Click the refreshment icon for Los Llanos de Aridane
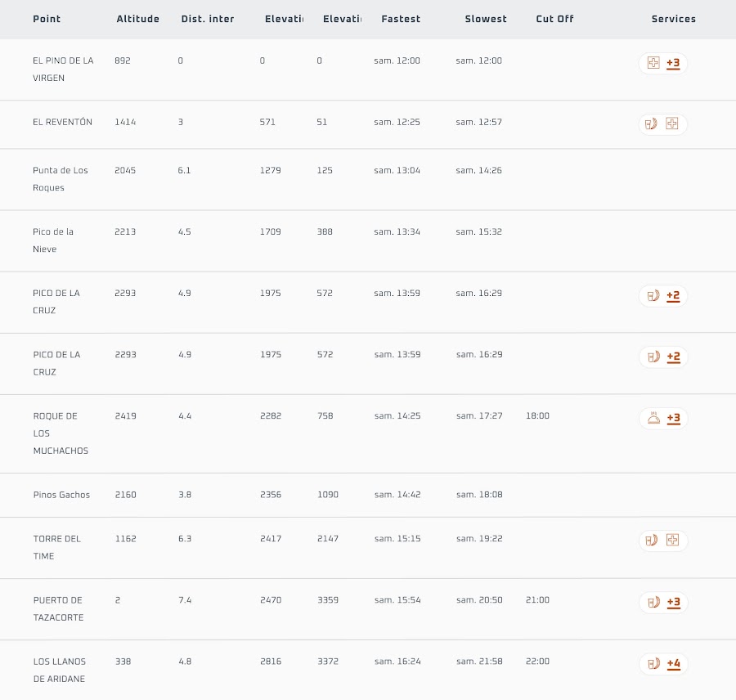 point(653,664)
